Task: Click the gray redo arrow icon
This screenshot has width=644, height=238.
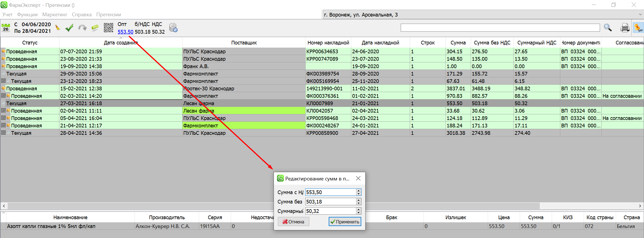Action: [x=82, y=28]
